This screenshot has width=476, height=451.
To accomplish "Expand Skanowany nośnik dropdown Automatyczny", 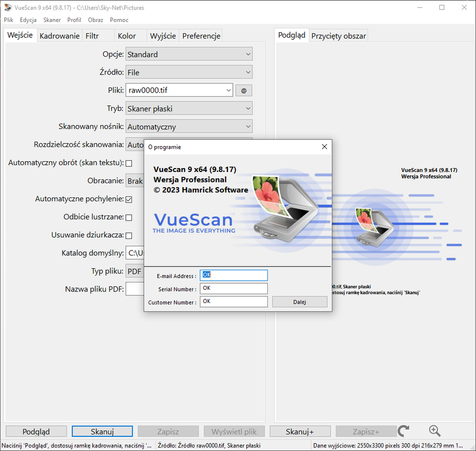I will pyautogui.click(x=189, y=126).
